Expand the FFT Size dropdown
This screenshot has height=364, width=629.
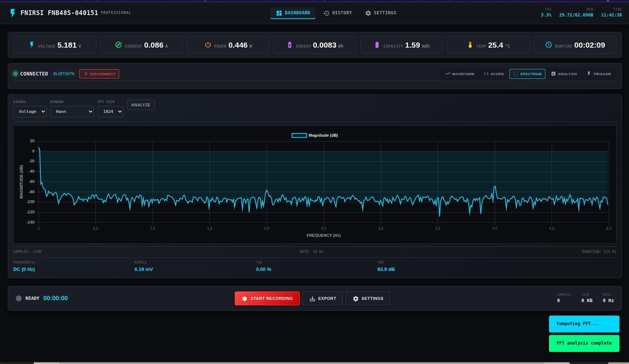[110, 111]
